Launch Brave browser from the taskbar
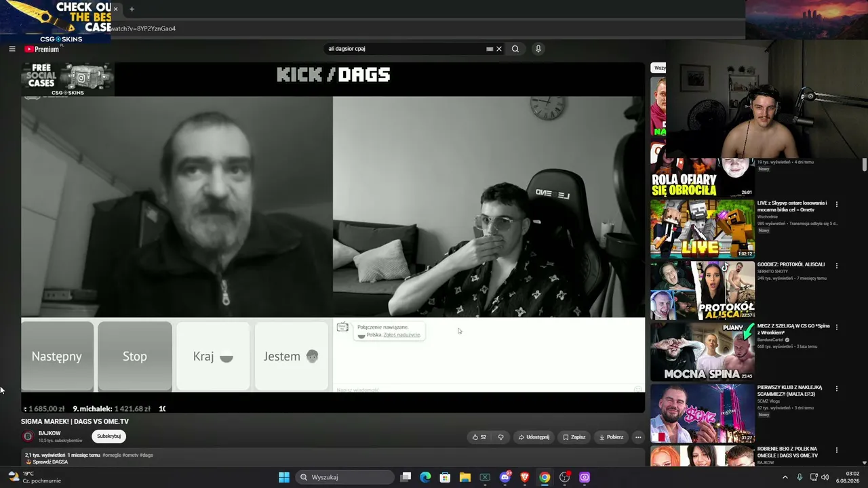868x488 pixels. [x=524, y=477]
